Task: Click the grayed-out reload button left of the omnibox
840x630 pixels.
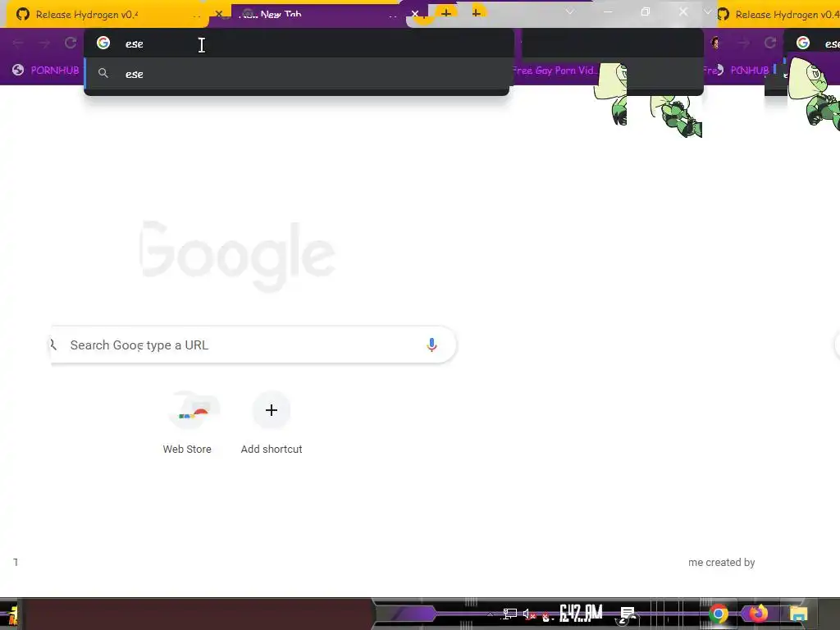Action: click(71, 43)
